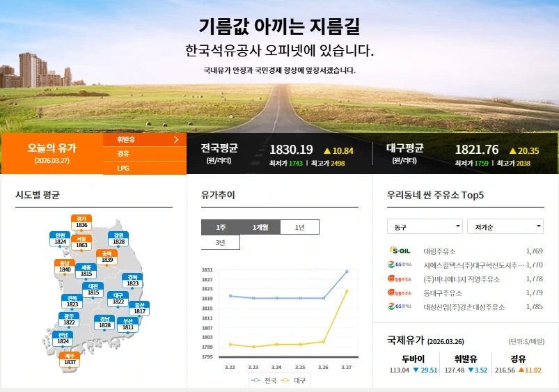Viewport: 559px width, 392px height.
Task: Click the 오늘의 유가 date panel
Action: pos(52,154)
